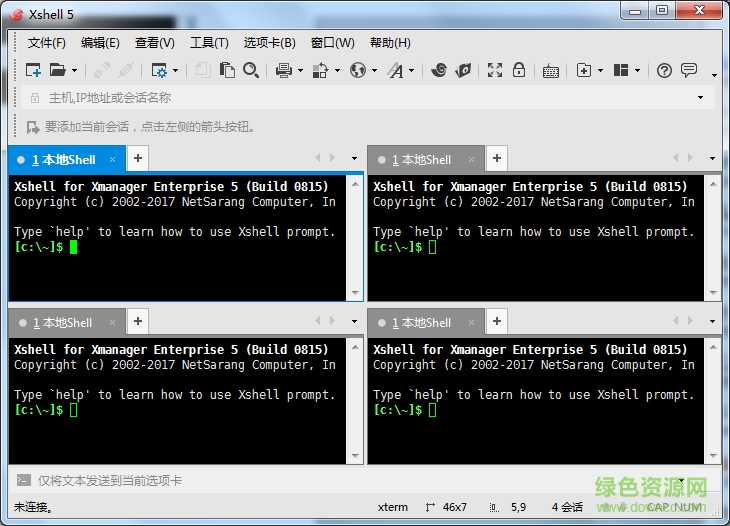
Task: Click the compose bar terminal icon
Action: click(23, 480)
